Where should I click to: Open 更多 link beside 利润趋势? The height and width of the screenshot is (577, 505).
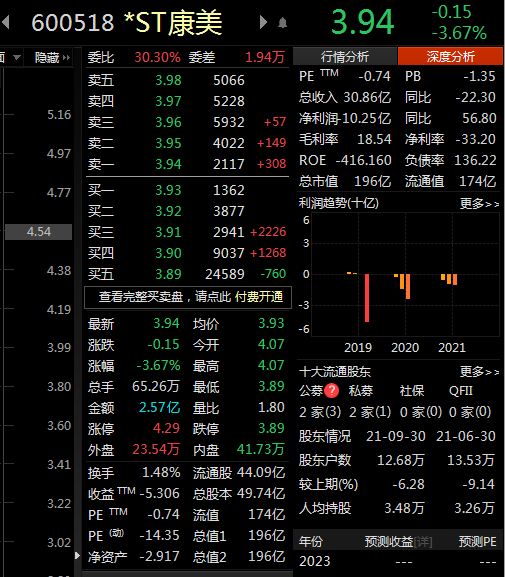479,203
